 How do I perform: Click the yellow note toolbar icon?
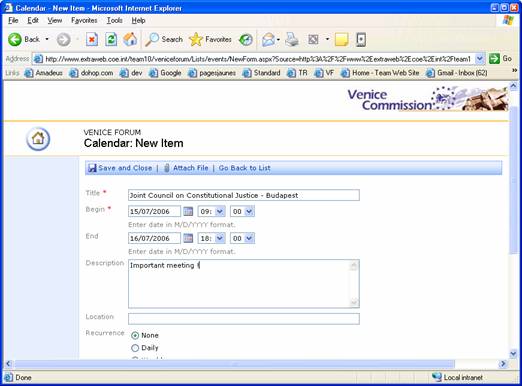click(342, 39)
